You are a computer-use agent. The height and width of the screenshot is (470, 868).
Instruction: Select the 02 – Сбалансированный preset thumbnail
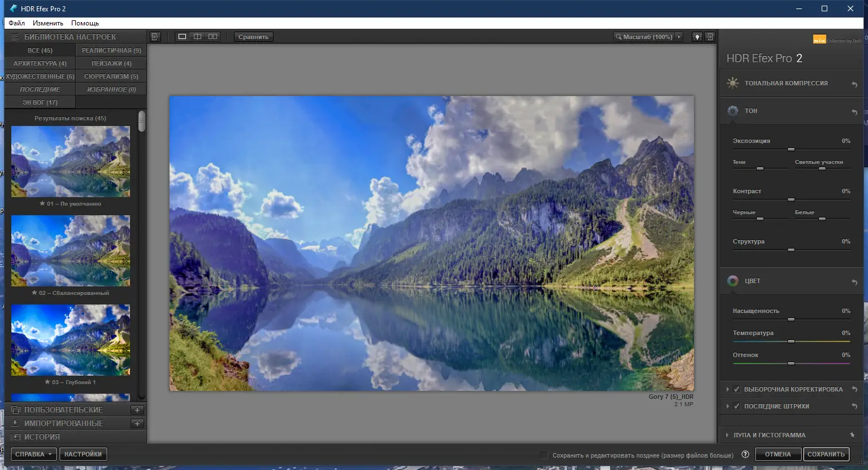pos(70,250)
